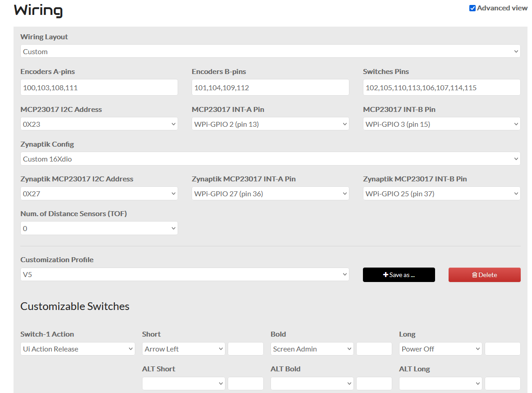This screenshot has height=393, width=532.
Task: Open MCP23017 INT-A Pin dropdown
Action: tap(270, 124)
